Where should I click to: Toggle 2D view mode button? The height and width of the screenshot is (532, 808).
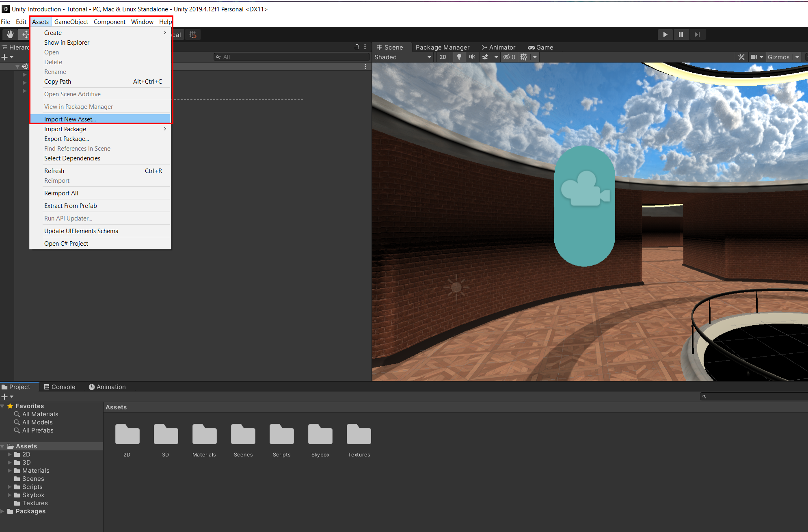(443, 57)
